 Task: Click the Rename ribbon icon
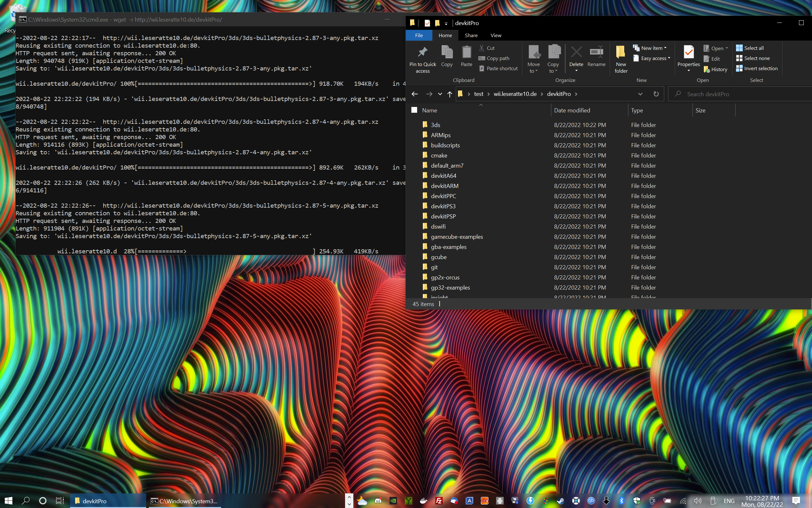(596, 52)
